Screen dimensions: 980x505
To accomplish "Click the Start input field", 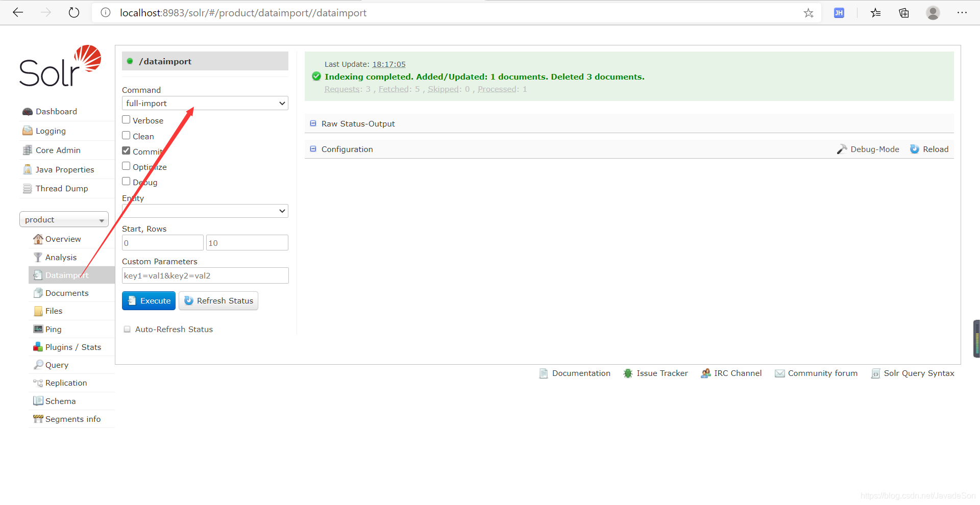I will pos(162,243).
